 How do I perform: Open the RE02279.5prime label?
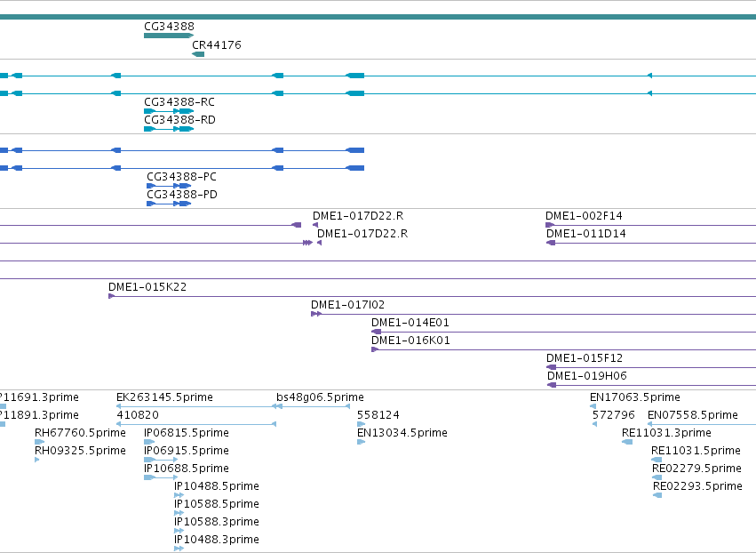696,469
